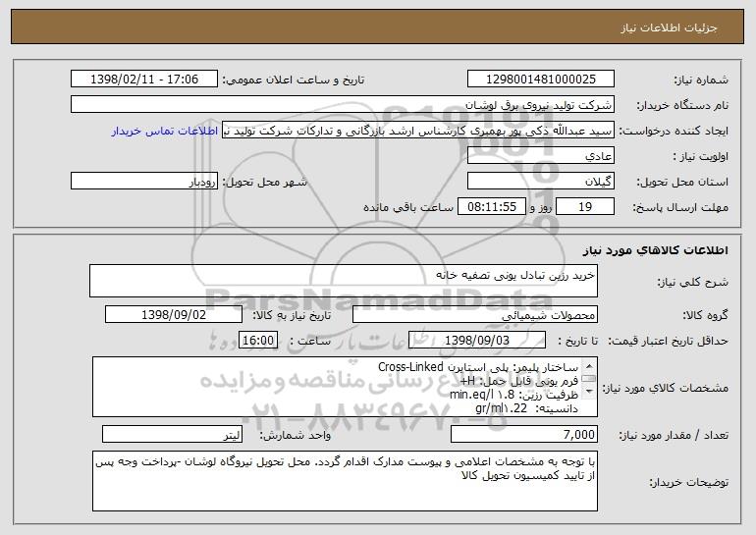
Task: Select the remaining days field 19
Action: click(585, 207)
